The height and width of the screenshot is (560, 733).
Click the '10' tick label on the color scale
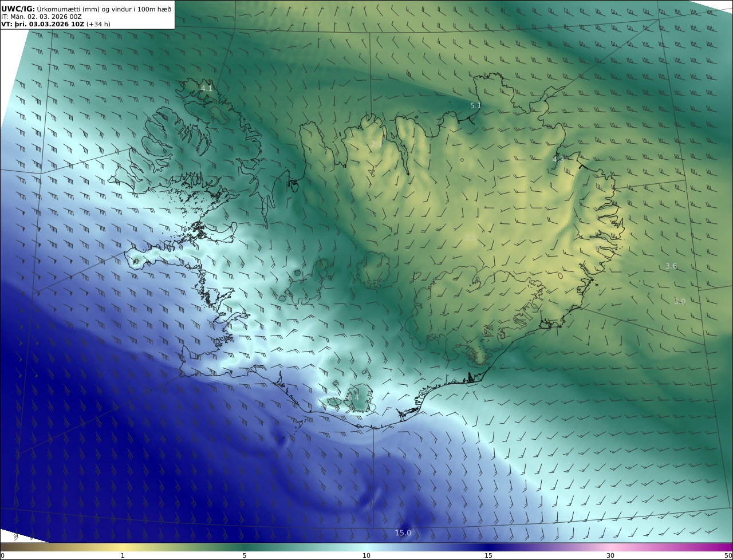click(366, 555)
